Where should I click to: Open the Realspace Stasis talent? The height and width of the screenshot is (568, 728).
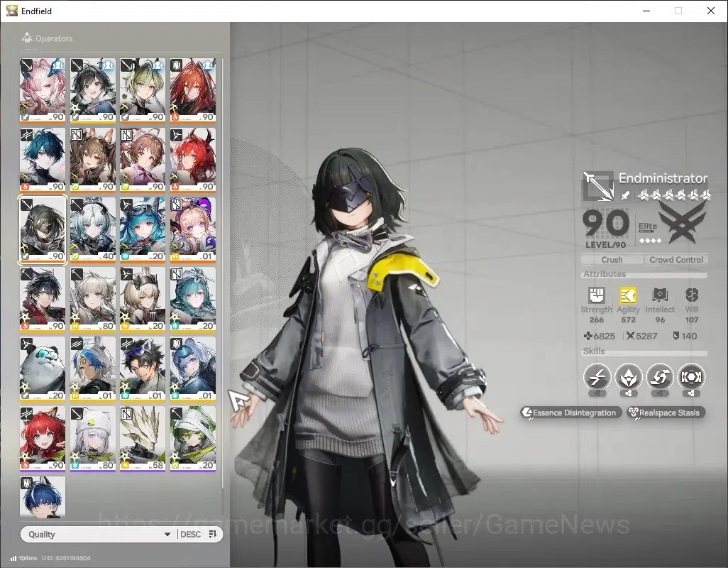[666, 413]
